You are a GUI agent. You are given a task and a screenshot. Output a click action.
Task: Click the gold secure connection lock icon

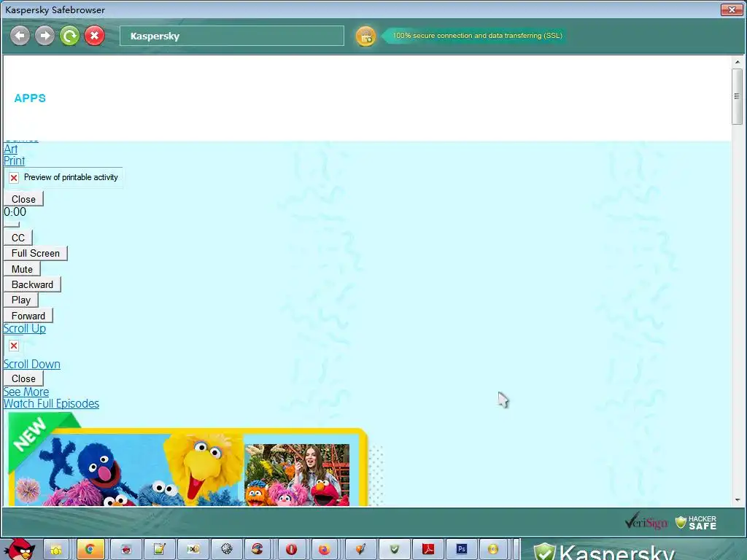click(366, 36)
